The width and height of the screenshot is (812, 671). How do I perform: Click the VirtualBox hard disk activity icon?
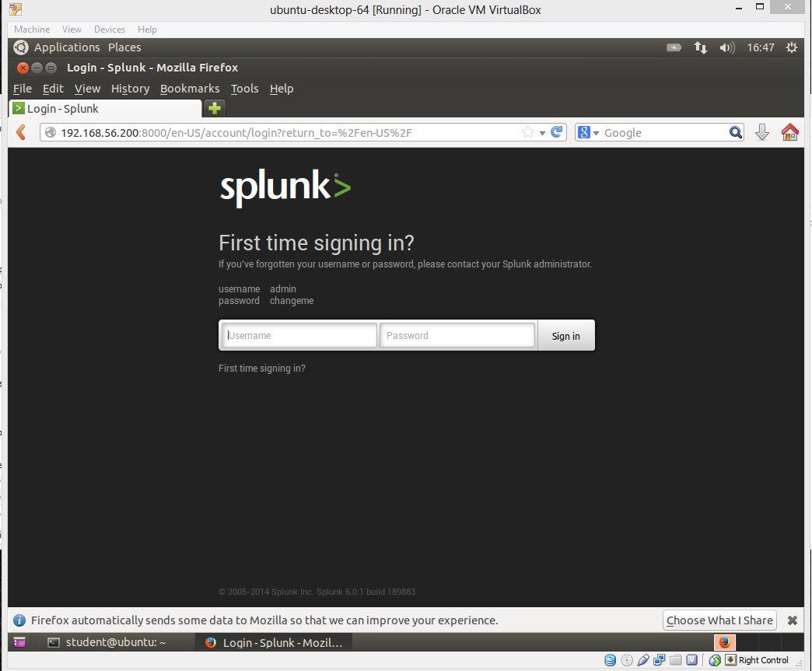[610, 660]
